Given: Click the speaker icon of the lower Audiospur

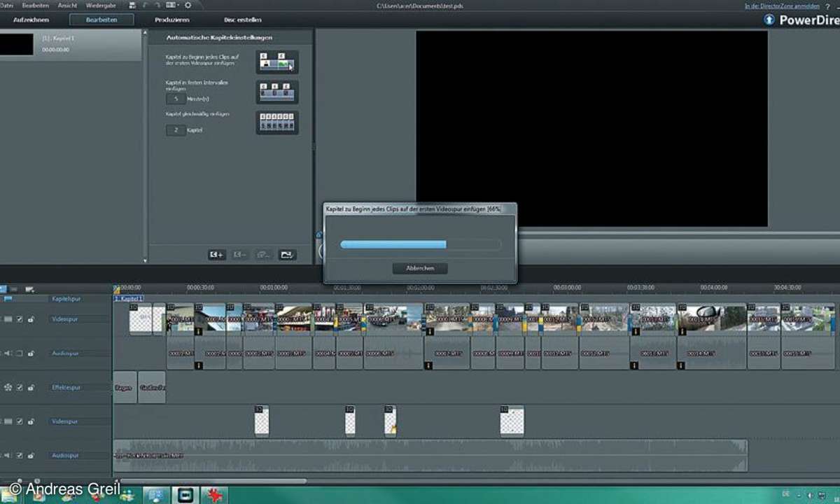Looking at the screenshot, I should tap(8, 455).
